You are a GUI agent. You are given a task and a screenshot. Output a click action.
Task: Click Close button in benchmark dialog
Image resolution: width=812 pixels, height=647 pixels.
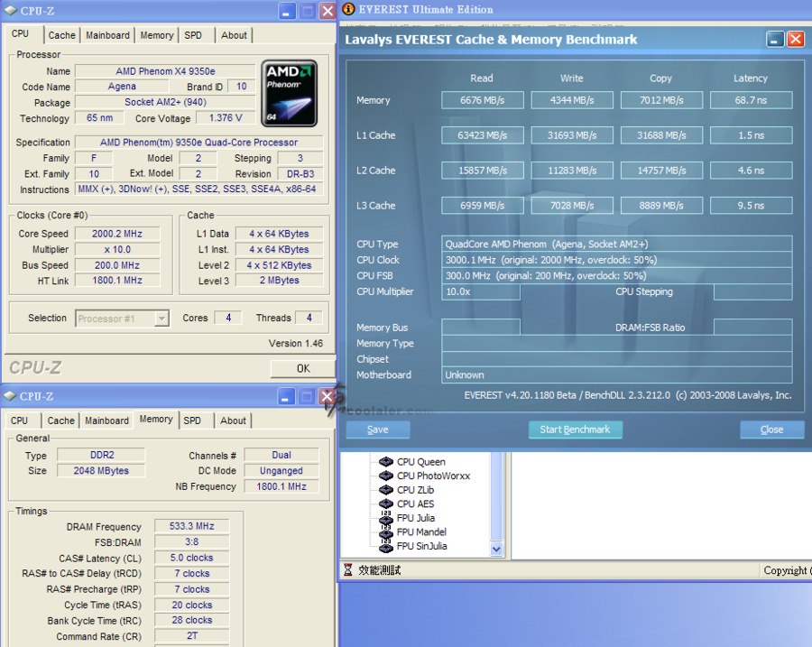pos(771,430)
